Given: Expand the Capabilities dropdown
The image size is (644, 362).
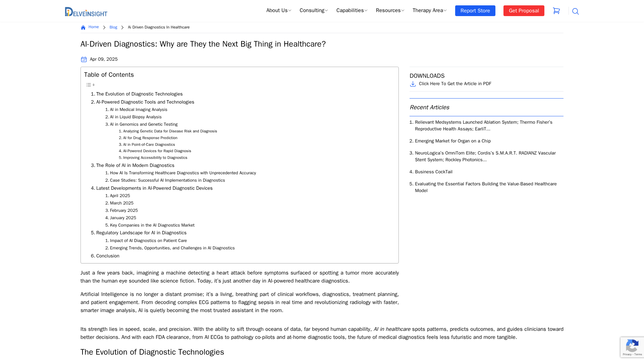Looking at the screenshot, I should [x=352, y=10].
